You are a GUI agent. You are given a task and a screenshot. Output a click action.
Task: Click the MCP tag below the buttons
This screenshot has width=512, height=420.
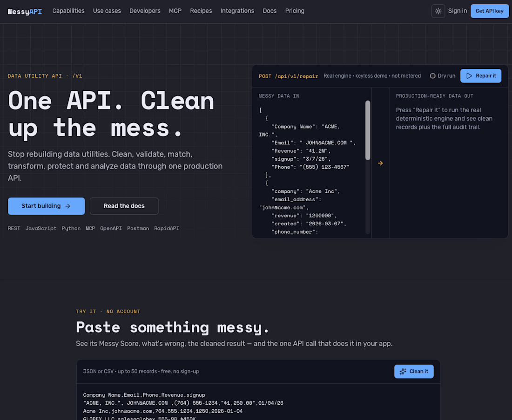90,228
